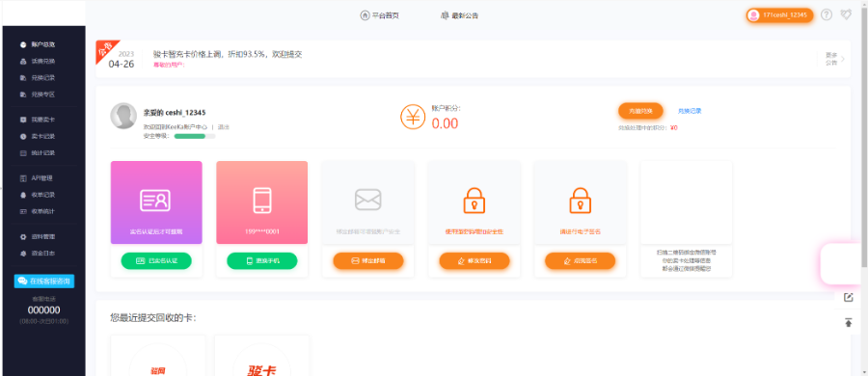Open API管理 in sidebar
Screen dimensions: 868x376
[x=37, y=178]
